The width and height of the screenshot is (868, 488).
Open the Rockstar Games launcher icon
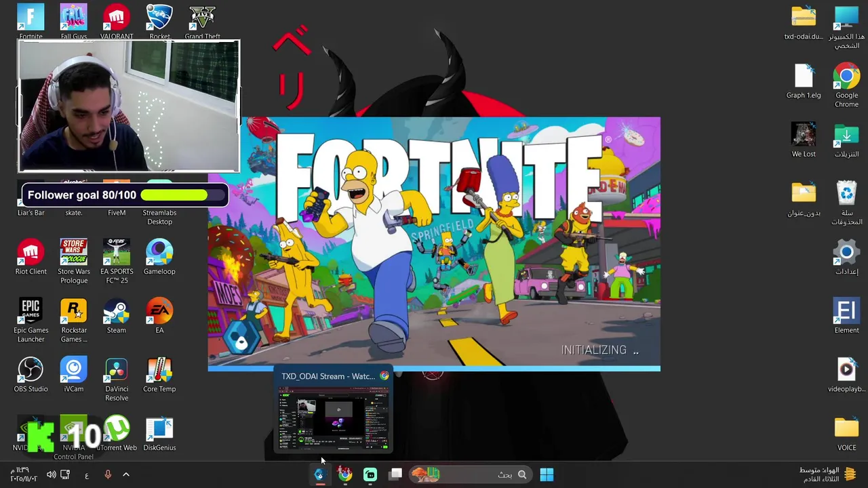click(x=73, y=320)
